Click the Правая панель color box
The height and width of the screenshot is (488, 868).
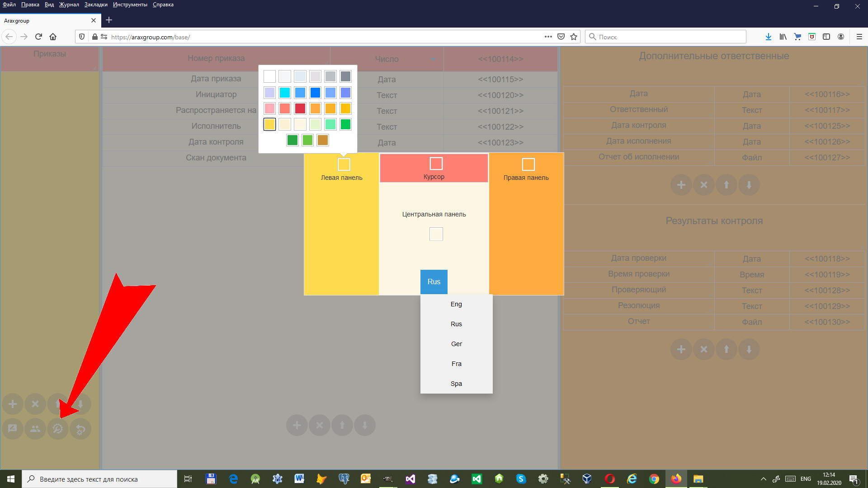coord(528,164)
